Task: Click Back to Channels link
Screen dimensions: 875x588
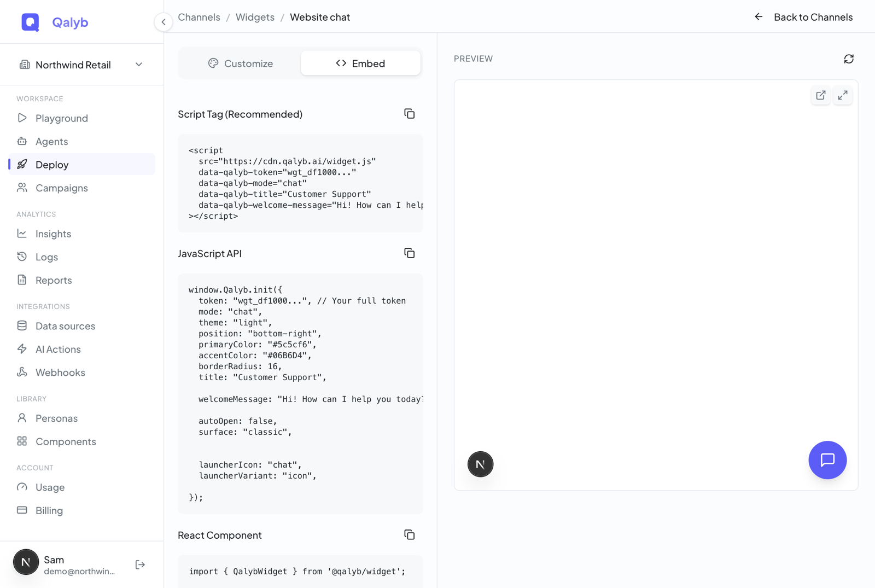Action: (x=813, y=17)
